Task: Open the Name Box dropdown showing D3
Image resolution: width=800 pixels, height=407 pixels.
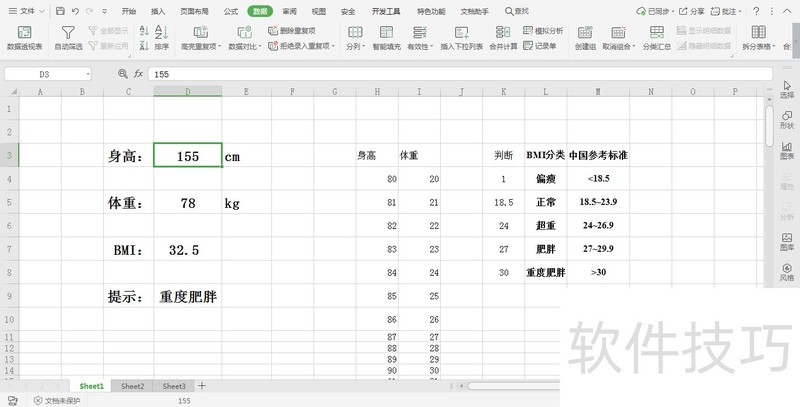Action: [x=87, y=74]
